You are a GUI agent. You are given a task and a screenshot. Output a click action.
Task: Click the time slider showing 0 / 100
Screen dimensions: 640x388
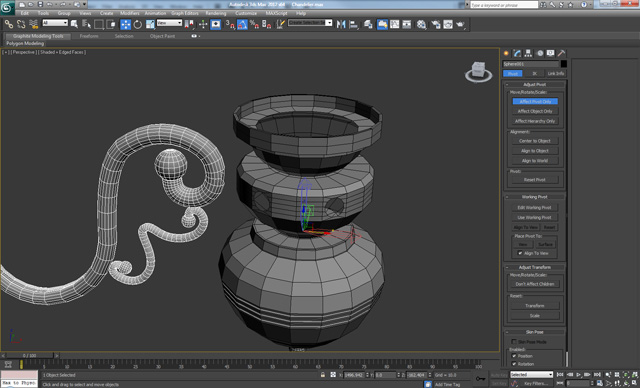click(x=29, y=356)
